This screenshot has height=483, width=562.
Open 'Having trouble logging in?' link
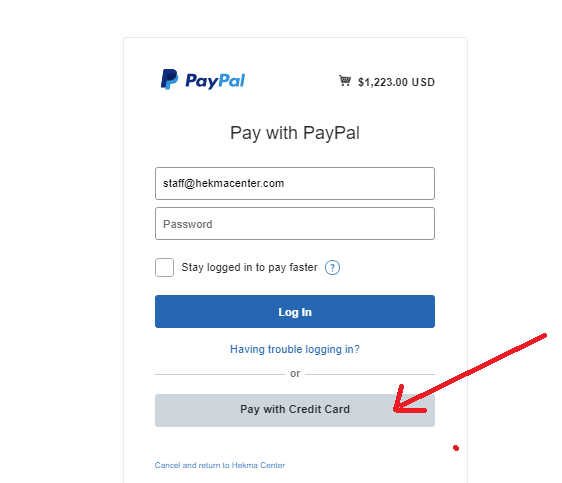295,349
